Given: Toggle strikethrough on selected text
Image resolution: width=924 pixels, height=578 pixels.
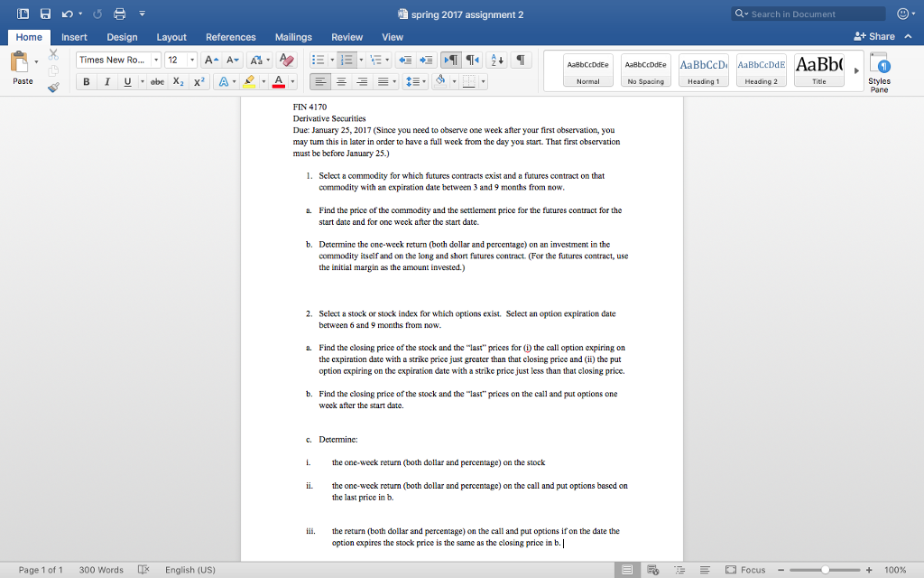Looking at the screenshot, I should [159, 81].
